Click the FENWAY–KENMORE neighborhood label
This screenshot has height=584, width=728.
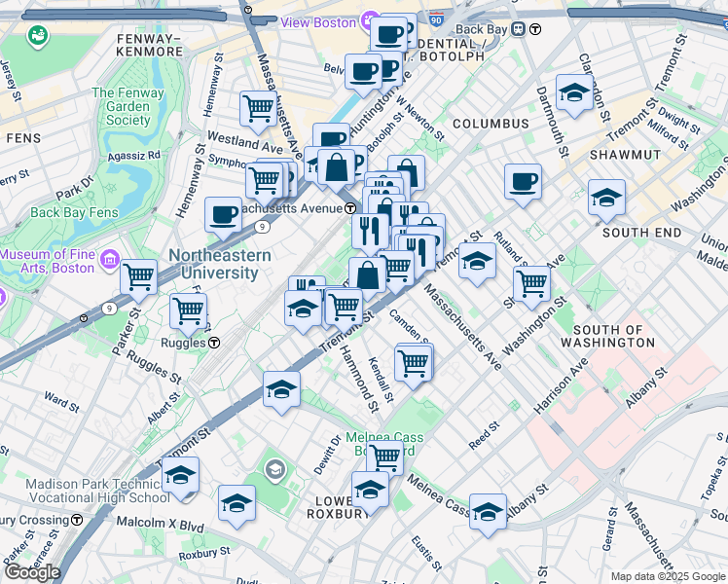[150, 45]
